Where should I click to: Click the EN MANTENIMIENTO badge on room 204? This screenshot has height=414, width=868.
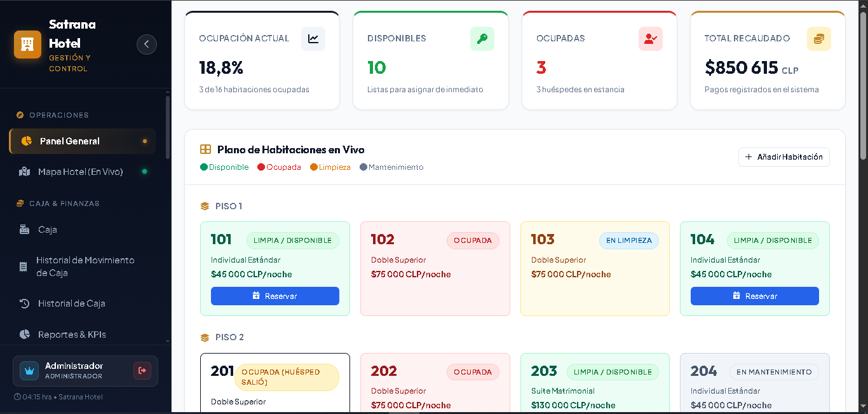coord(774,372)
